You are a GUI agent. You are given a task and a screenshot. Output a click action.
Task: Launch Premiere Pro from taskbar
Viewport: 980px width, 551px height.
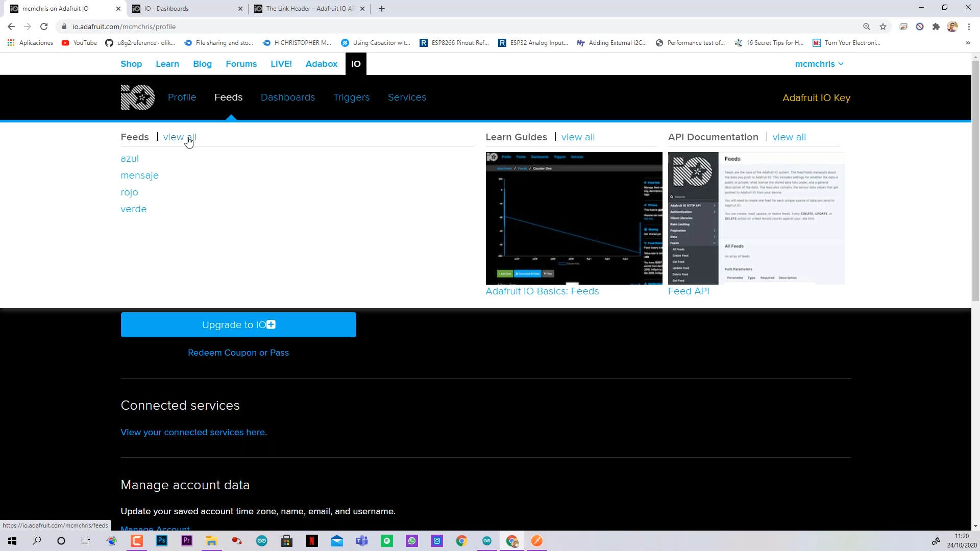click(187, 541)
